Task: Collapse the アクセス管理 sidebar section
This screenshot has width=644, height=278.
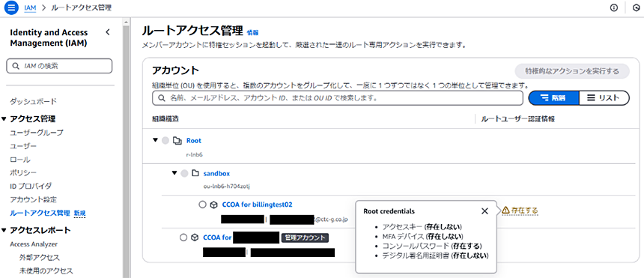Action: [x=4, y=119]
